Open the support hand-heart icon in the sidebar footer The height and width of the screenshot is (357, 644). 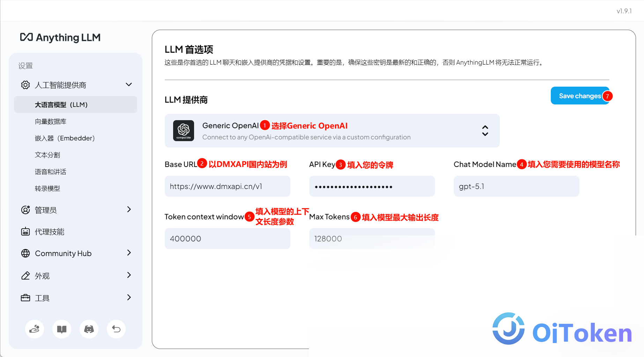[35, 329]
